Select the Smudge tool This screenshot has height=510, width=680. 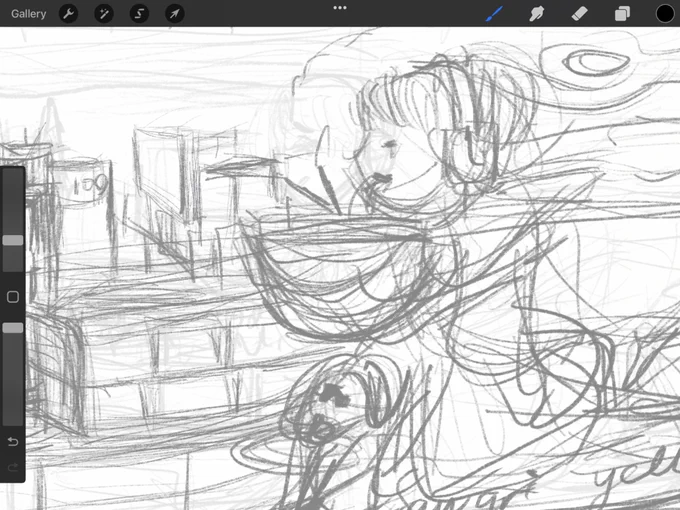[537, 14]
